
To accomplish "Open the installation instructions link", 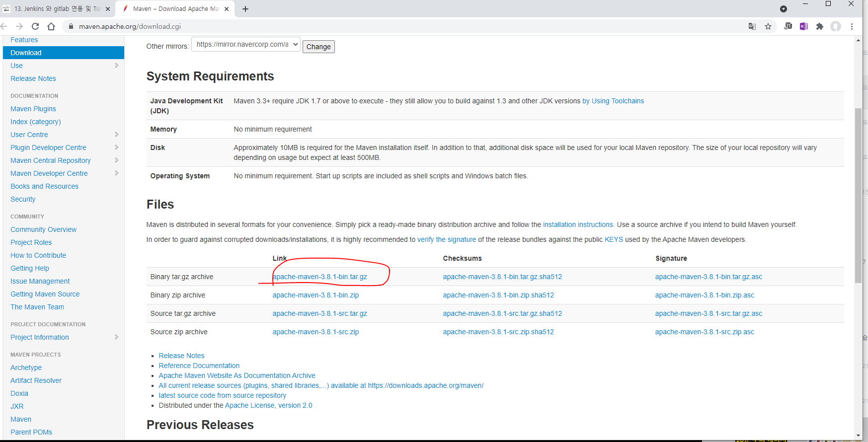I will tap(578, 224).
